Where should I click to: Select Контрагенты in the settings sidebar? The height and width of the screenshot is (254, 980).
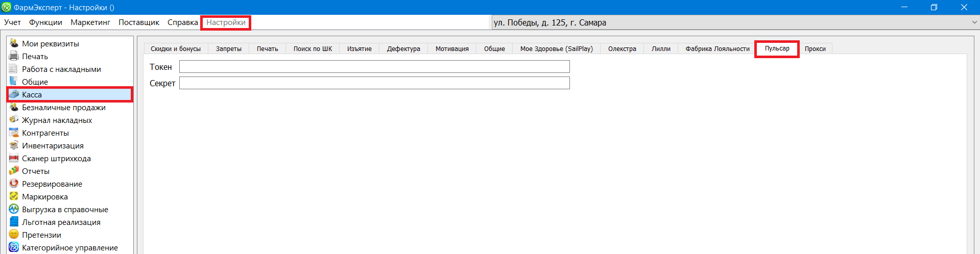(45, 133)
